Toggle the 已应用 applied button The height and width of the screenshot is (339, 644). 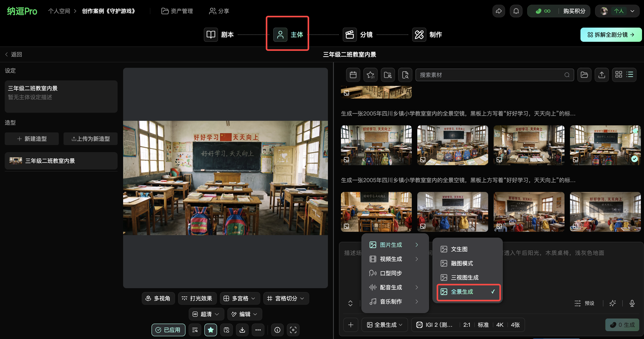coord(168,330)
